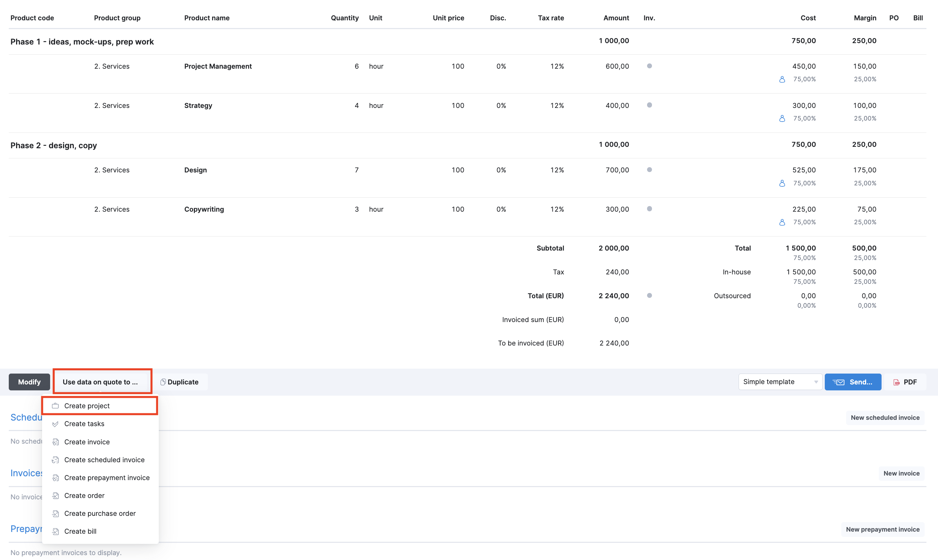Click the checkmark icon beside Create tasks
The image size is (938, 560).
tap(55, 424)
